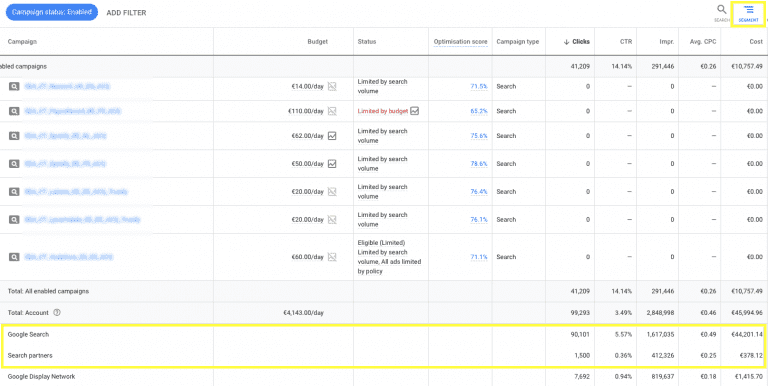
Task: Click search campaign icon in €14.00/day row
Action: (15, 86)
